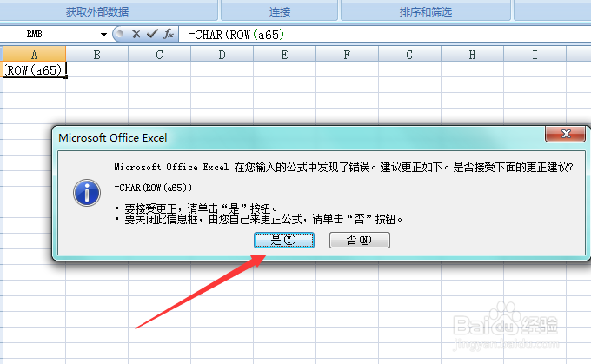Click the 获取外部数据 ribbon group label
Viewport: 591px width, 364px height.
[97, 11]
